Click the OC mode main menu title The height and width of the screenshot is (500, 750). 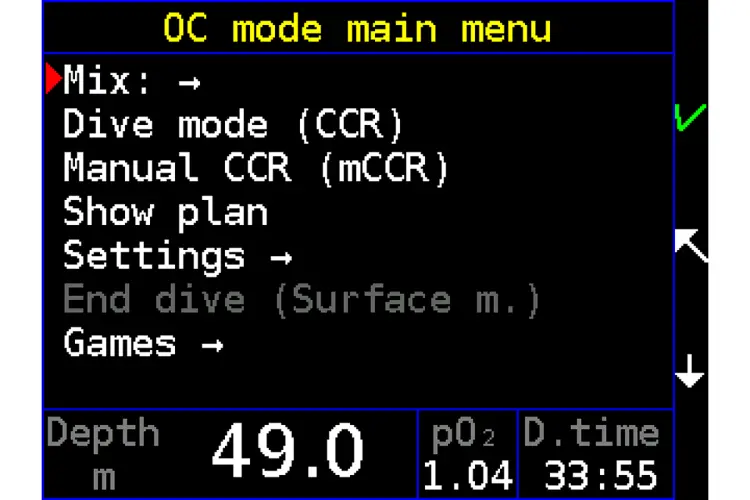pos(357,28)
